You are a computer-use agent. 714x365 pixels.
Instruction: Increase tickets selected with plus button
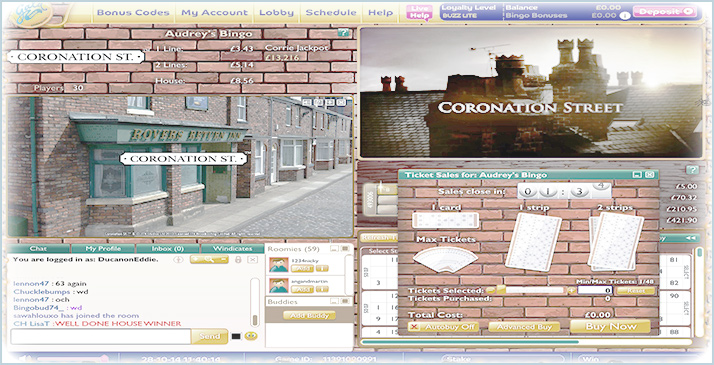pyautogui.click(x=571, y=290)
